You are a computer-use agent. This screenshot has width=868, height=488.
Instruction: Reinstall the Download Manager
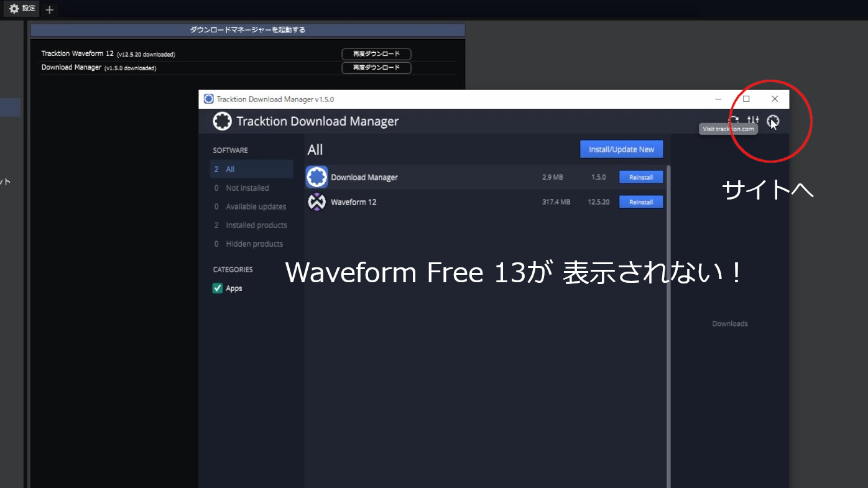(x=641, y=177)
